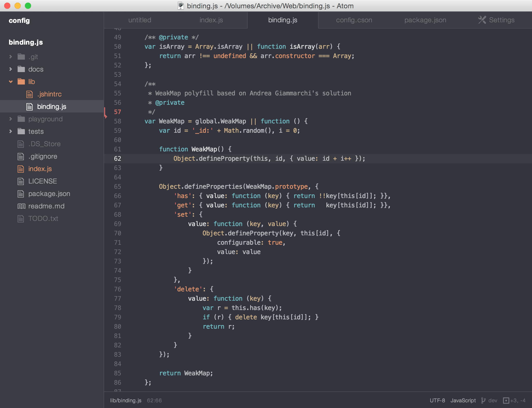Screen dimensions: 532x408
Task: Click the .jshintrc file icon
Action: [x=29, y=94]
